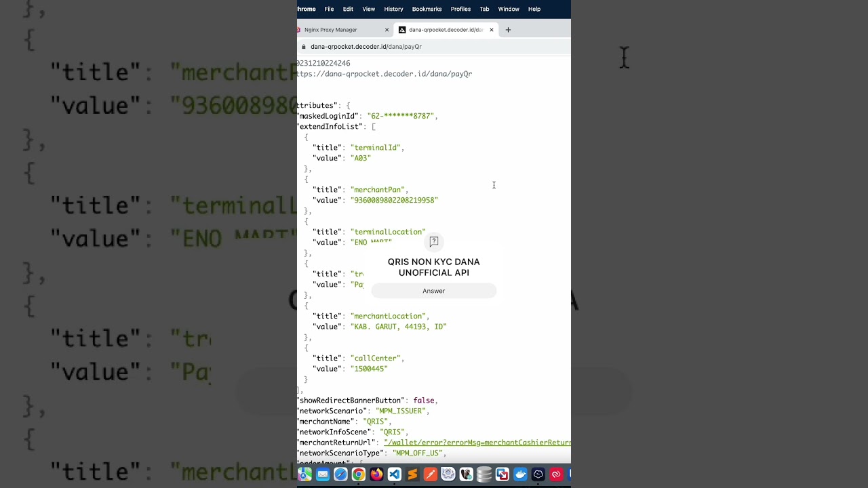868x488 pixels.
Task: Click the "MPM_ISSUER" networkScenario value
Action: coord(401,411)
